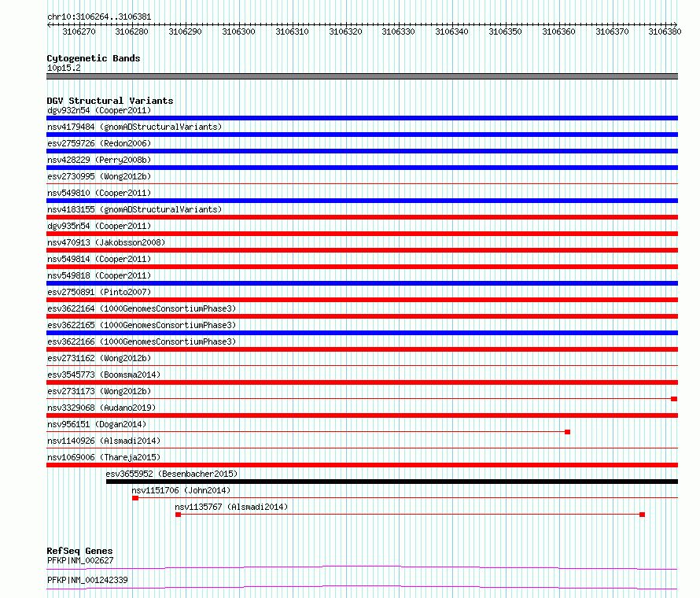Click the red bar under nsv3329068

click(362, 415)
